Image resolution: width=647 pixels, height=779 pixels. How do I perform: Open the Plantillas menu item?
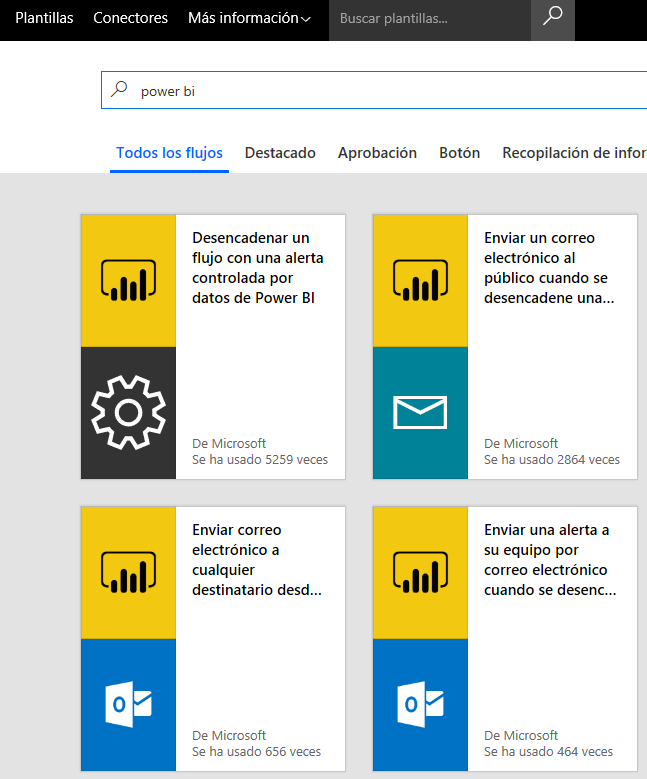pos(44,18)
